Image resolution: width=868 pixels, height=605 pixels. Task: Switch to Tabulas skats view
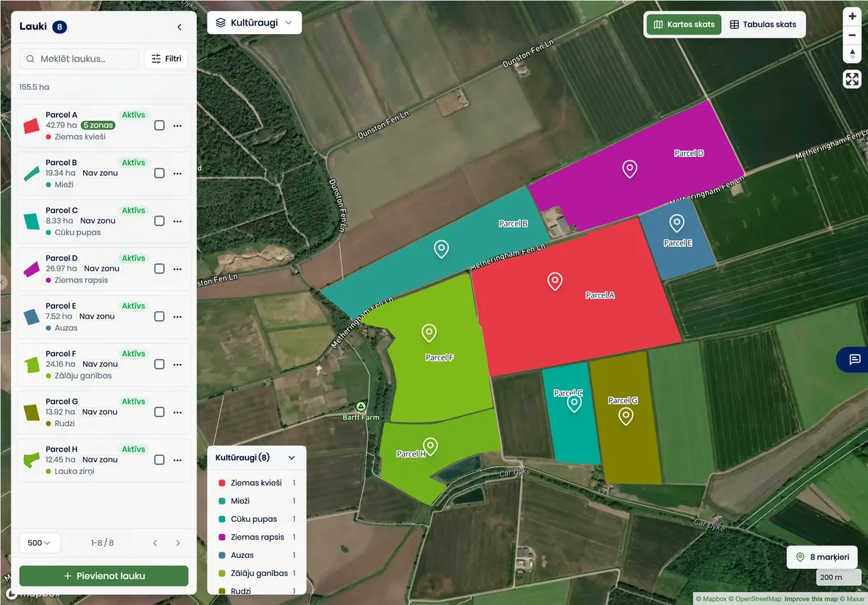[763, 25]
